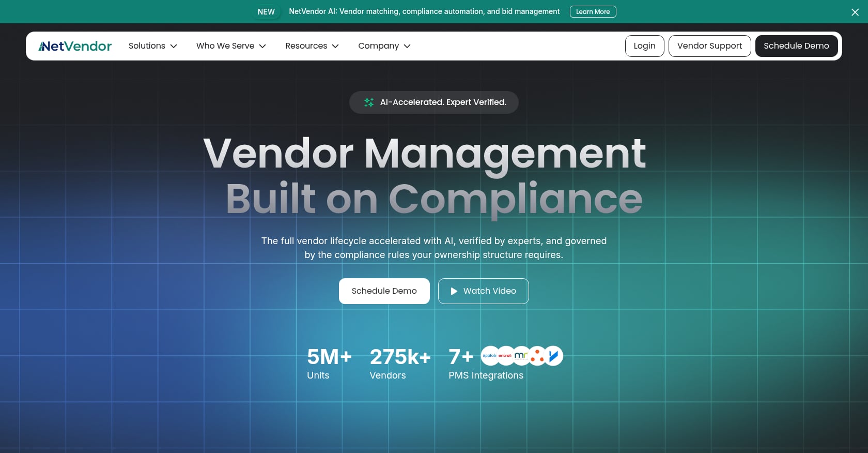The width and height of the screenshot is (868, 453).
Task: Click the dark Schedule Demo button in navbar
Action: (x=796, y=46)
